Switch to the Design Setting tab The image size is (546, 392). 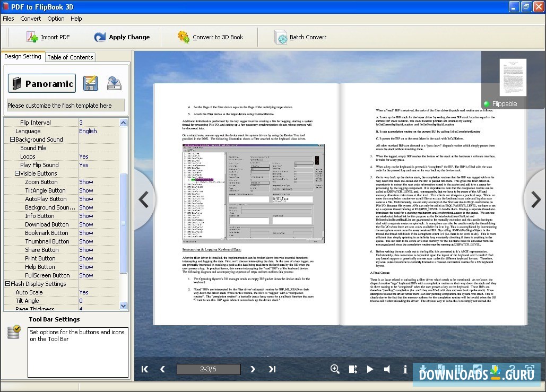tap(23, 56)
